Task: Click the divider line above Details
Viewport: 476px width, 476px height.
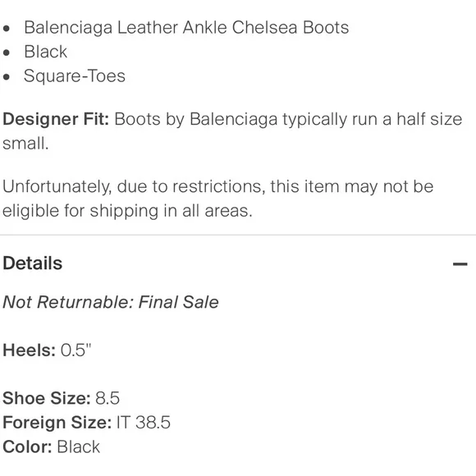Action: click(x=238, y=235)
